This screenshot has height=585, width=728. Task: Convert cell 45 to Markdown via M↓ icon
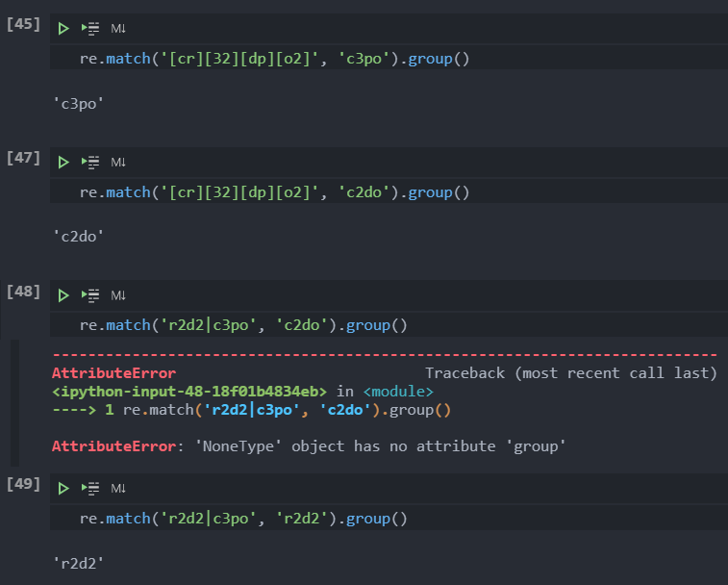(118, 29)
